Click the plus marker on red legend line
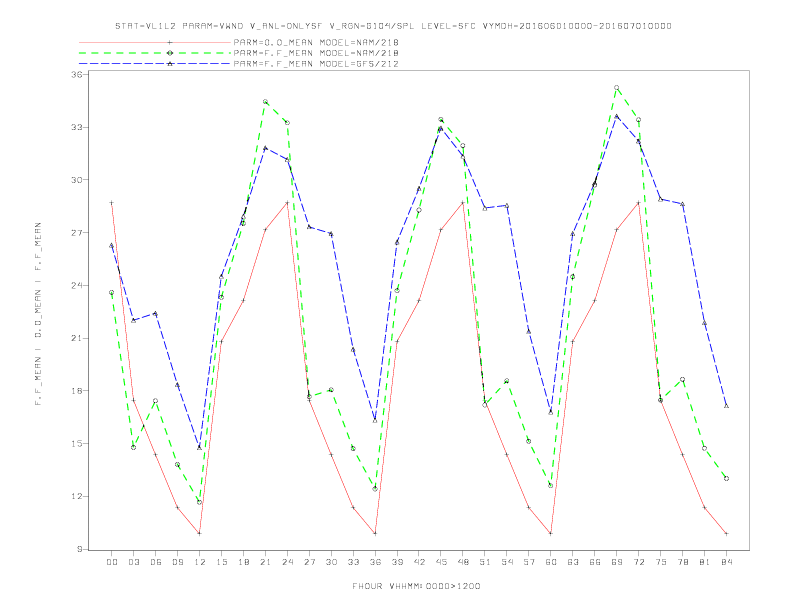 pyautogui.click(x=170, y=42)
